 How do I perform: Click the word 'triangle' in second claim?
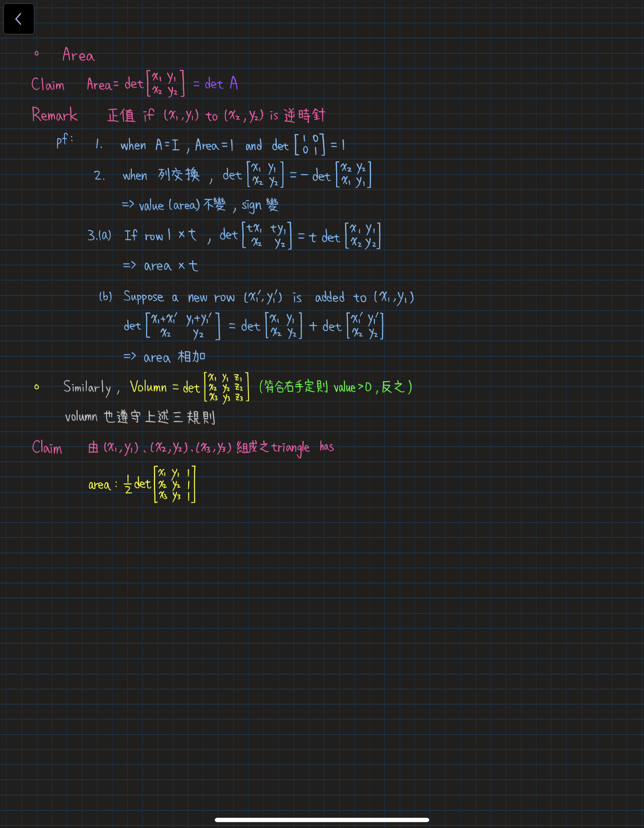pyautogui.click(x=291, y=448)
